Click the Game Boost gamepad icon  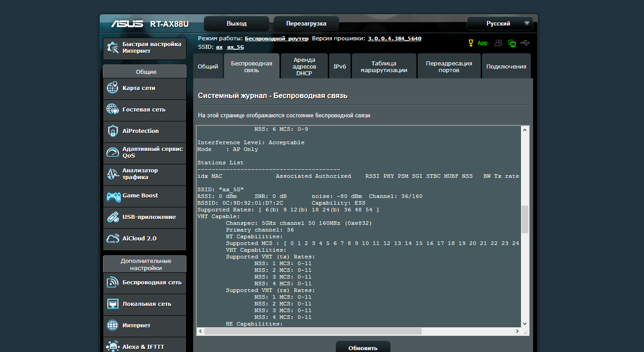tap(112, 196)
